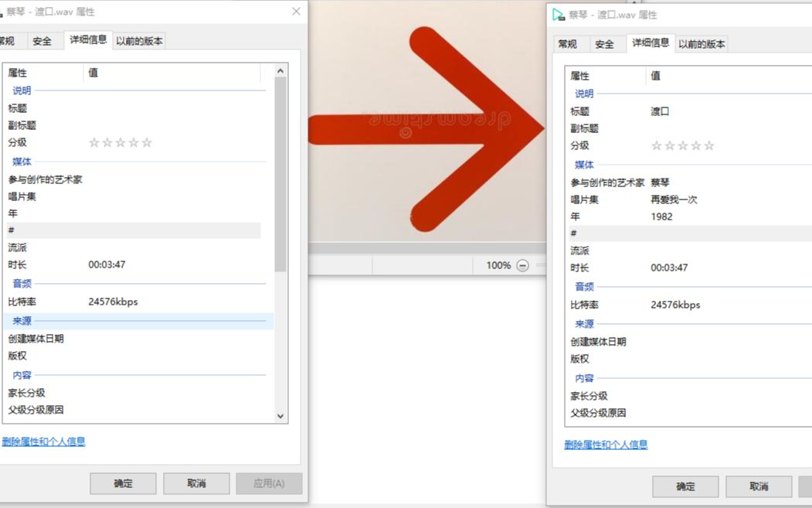Click the 确定 button in left dialog

pos(122,482)
